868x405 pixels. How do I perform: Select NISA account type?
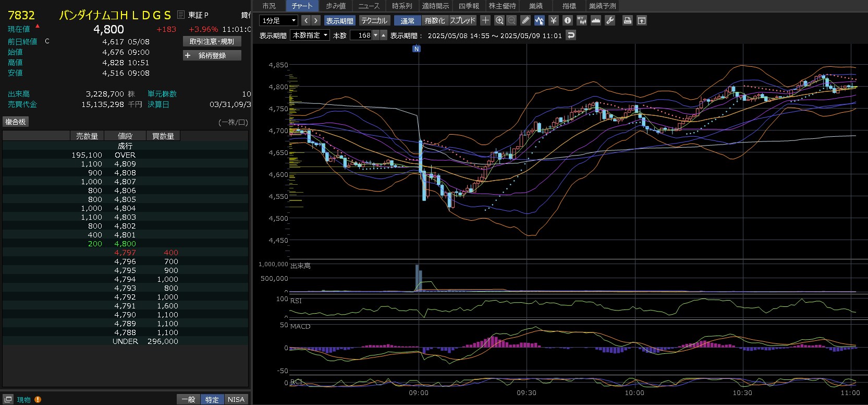pos(236,399)
